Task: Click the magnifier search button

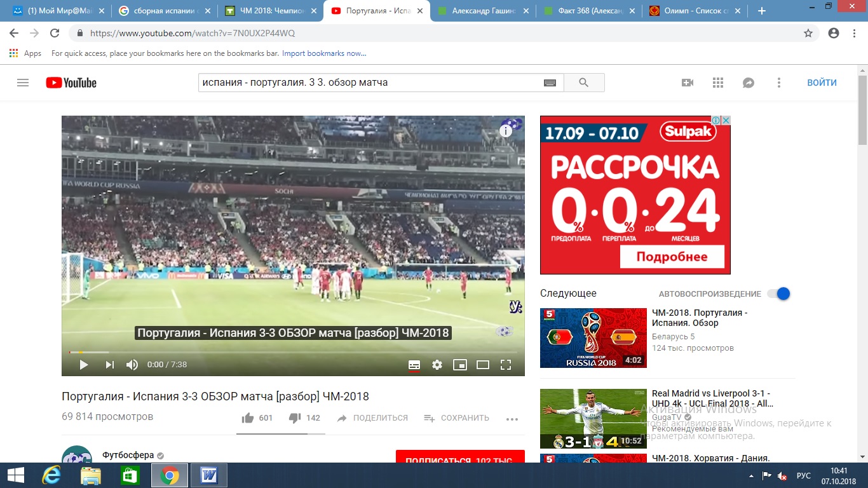Action: [x=584, y=83]
